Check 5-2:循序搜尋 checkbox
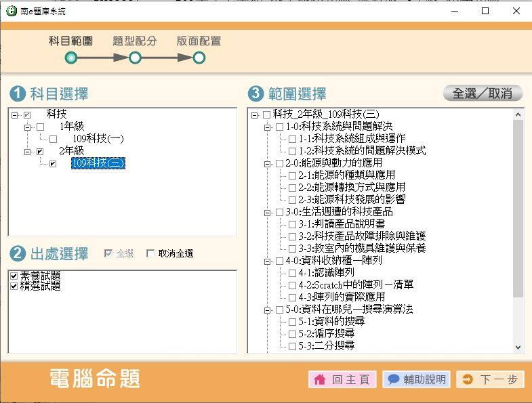532x403 pixels. [293, 334]
